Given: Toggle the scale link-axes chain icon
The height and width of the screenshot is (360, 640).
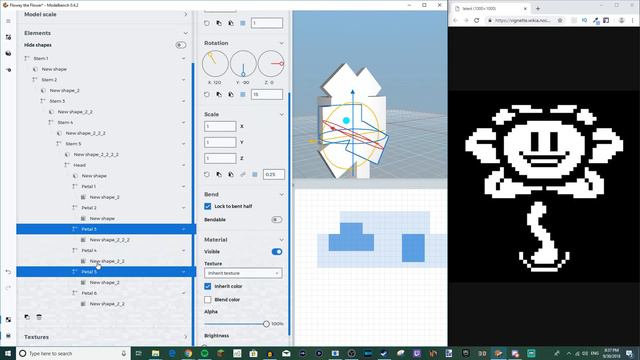Looking at the screenshot, I should click(243, 174).
